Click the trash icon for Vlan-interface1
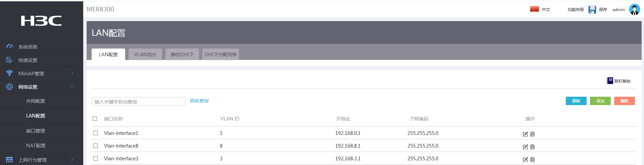Viewport: 644px width, 165px height. 533,134
